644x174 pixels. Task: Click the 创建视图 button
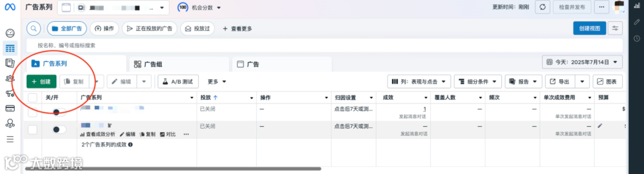point(590,28)
